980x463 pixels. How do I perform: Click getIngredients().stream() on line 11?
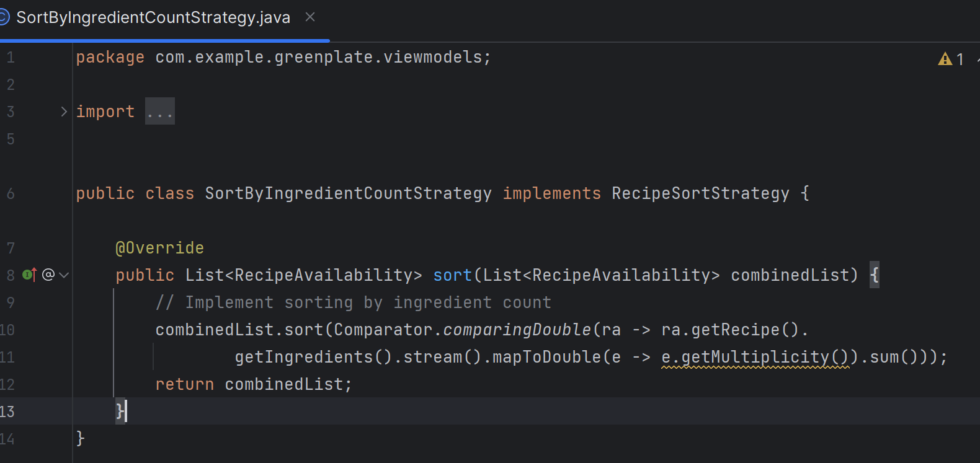358,357
